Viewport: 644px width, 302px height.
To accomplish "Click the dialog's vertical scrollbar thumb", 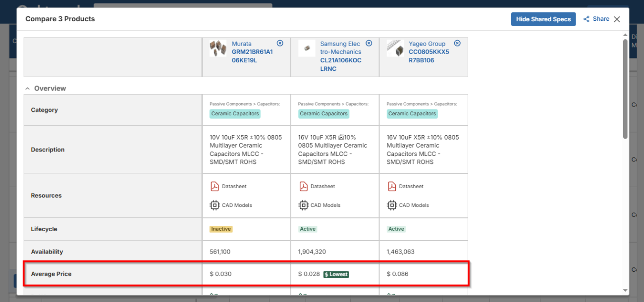I will (625, 89).
